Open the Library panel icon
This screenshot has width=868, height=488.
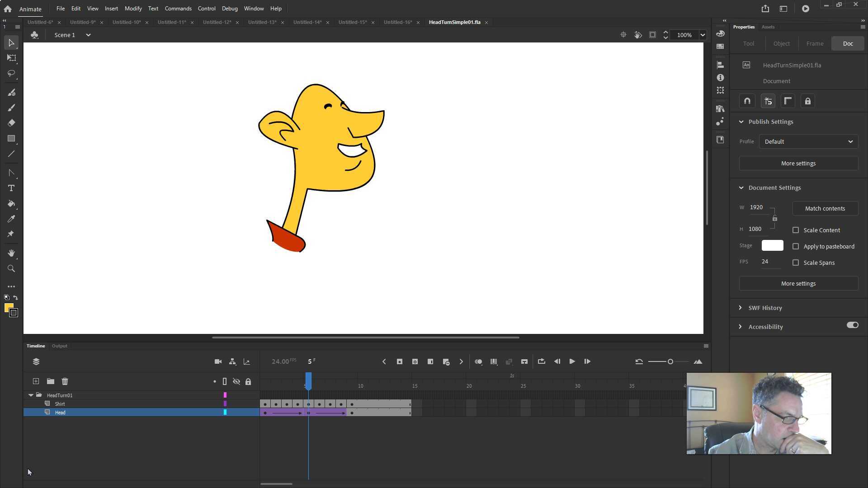(721, 108)
